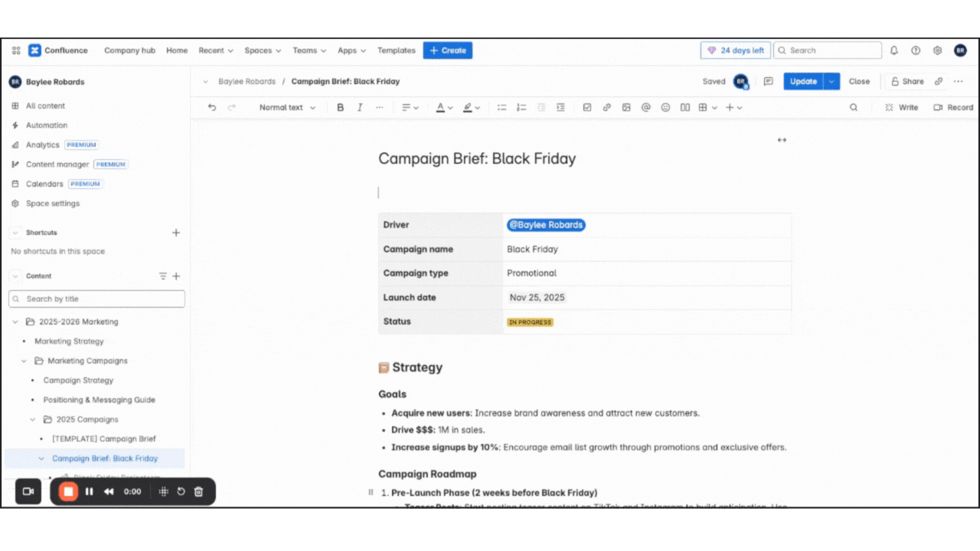This screenshot has width=980, height=551.
Task: Insert an emoji into the page
Action: [x=665, y=107]
